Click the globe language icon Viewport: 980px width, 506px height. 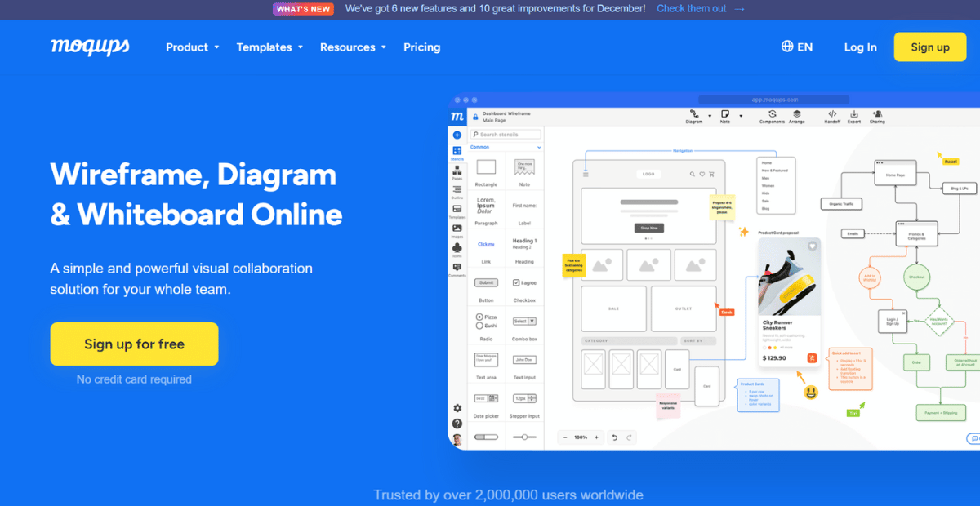click(787, 47)
